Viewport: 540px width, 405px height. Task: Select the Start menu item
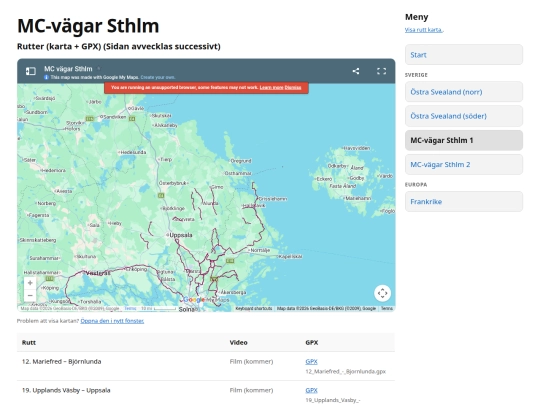pyautogui.click(x=464, y=54)
